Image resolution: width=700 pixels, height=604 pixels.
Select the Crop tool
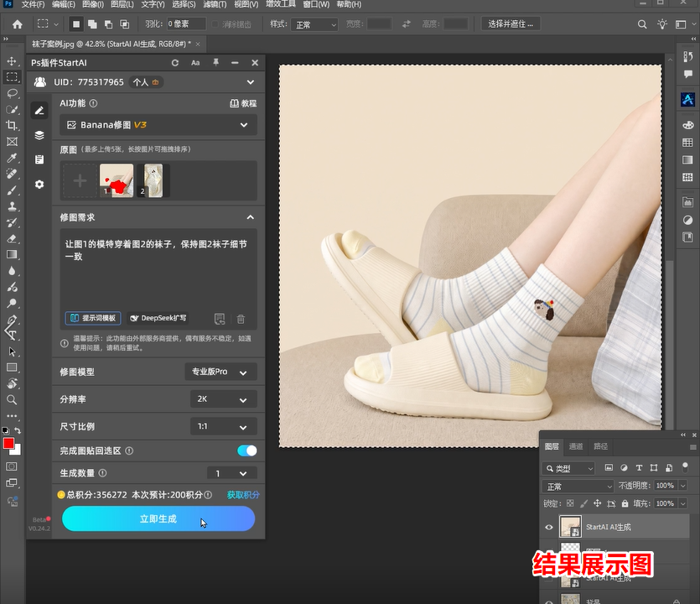point(12,125)
